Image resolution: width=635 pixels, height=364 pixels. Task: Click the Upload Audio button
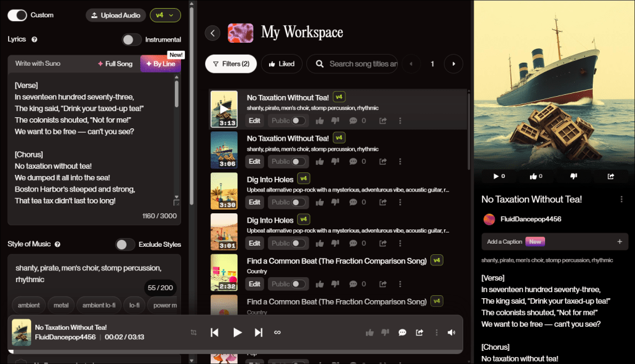click(x=115, y=15)
